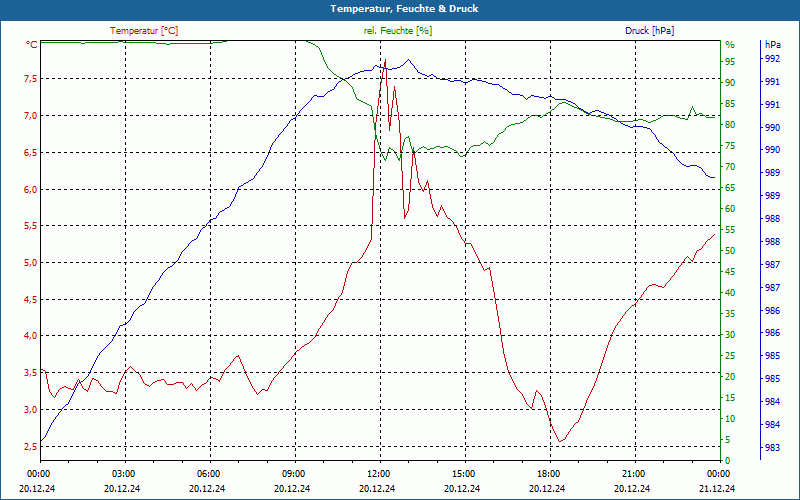Click the 80 tick on humidity axis
Image resolution: width=800 pixels, height=500 pixels.
pos(730,124)
